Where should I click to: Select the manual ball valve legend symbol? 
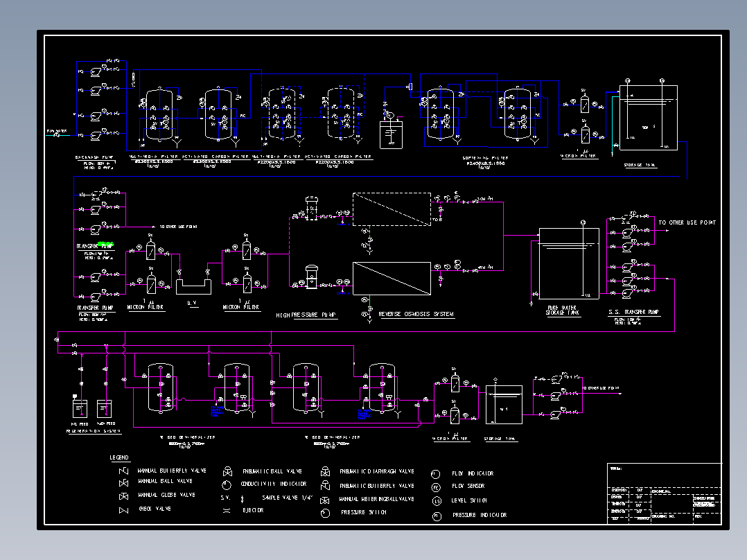(x=123, y=483)
